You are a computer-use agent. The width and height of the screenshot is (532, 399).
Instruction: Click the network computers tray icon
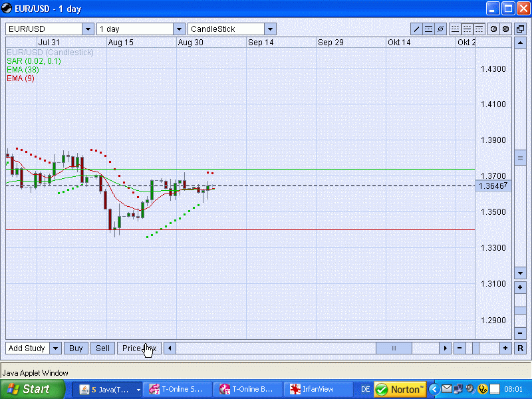point(458,389)
